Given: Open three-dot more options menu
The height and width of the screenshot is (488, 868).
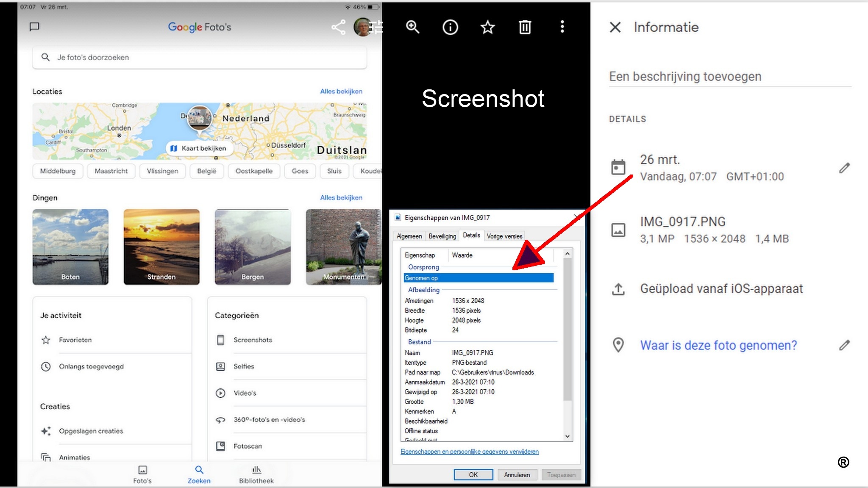Looking at the screenshot, I should pos(562,27).
